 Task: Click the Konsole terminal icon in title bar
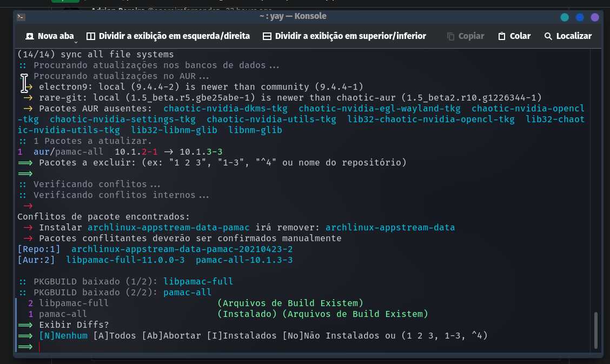point(21,17)
